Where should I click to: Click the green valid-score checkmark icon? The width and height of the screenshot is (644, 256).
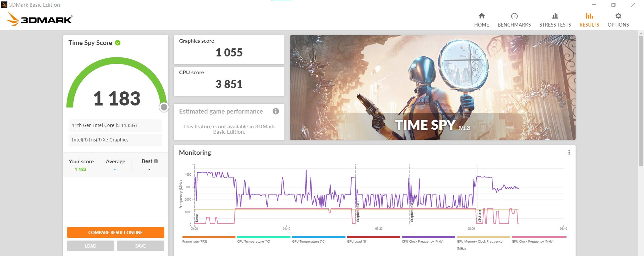point(118,43)
